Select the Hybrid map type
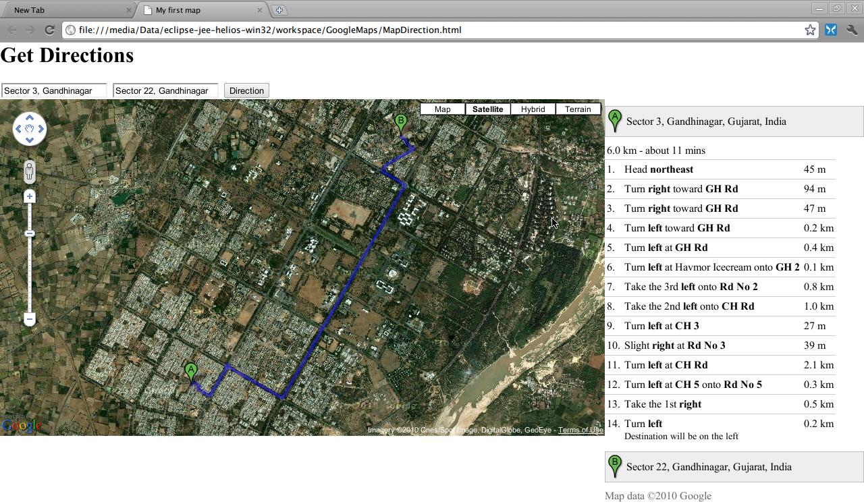The width and height of the screenshot is (864, 504). [533, 109]
